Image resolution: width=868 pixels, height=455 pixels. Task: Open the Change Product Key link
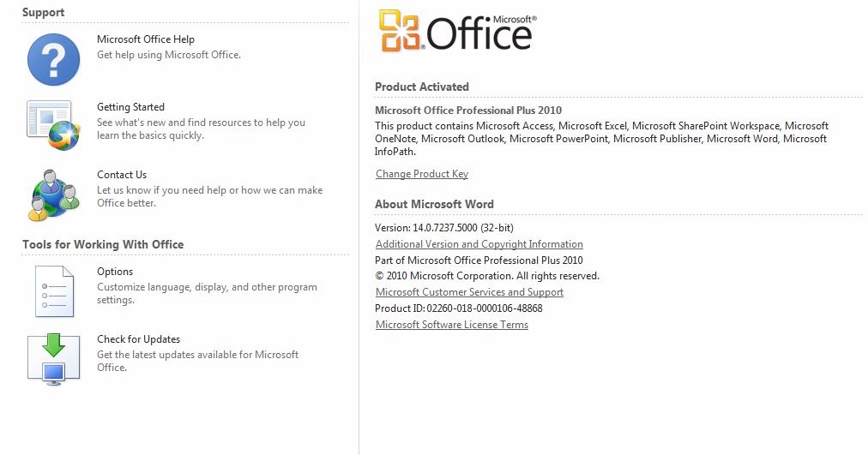point(422,174)
